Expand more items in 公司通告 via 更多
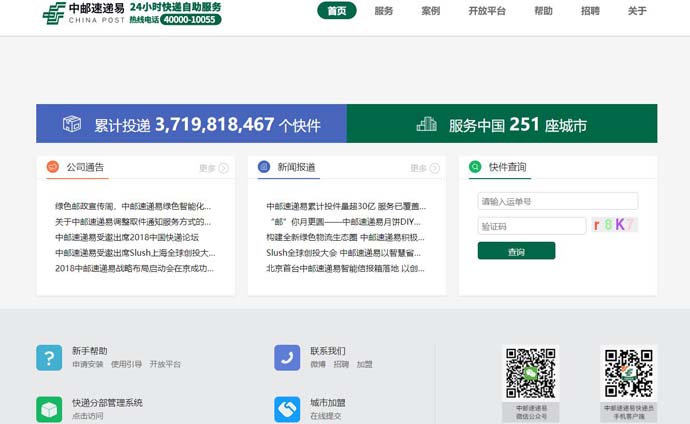The image size is (690, 424). coord(213,168)
